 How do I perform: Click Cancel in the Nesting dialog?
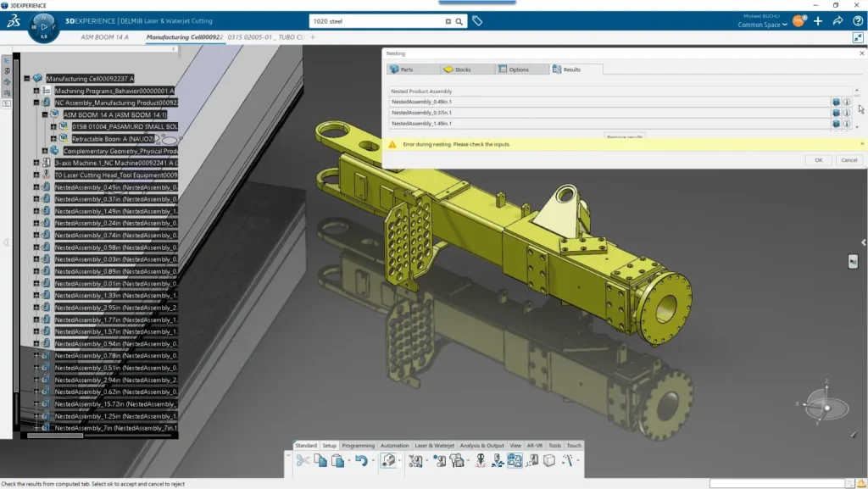(x=849, y=160)
